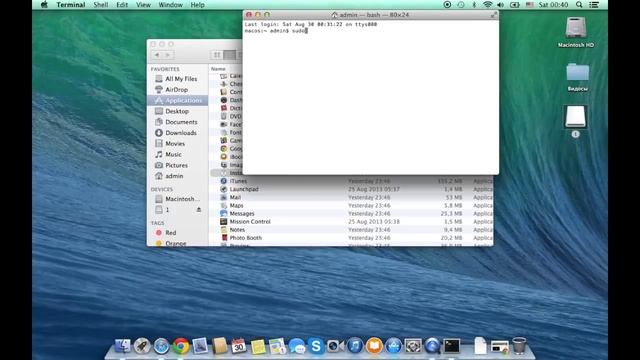Viewport: 640px width, 360px height.
Task: Select admin home folder in sidebar
Action: pos(178,176)
